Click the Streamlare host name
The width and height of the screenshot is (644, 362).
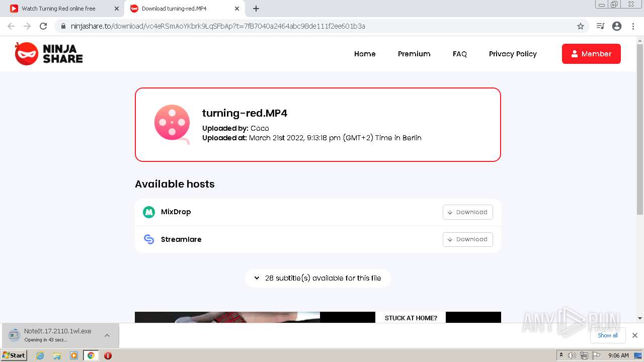pos(181,239)
